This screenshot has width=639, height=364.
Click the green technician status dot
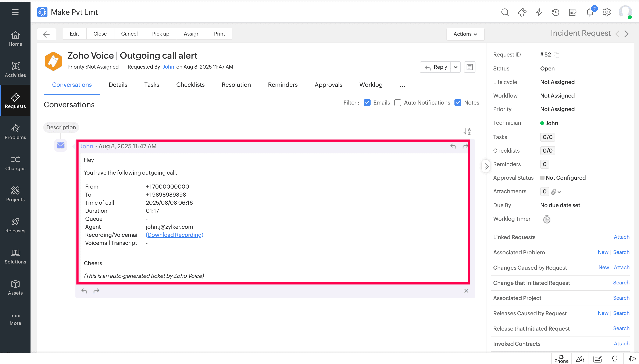[542, 123]
